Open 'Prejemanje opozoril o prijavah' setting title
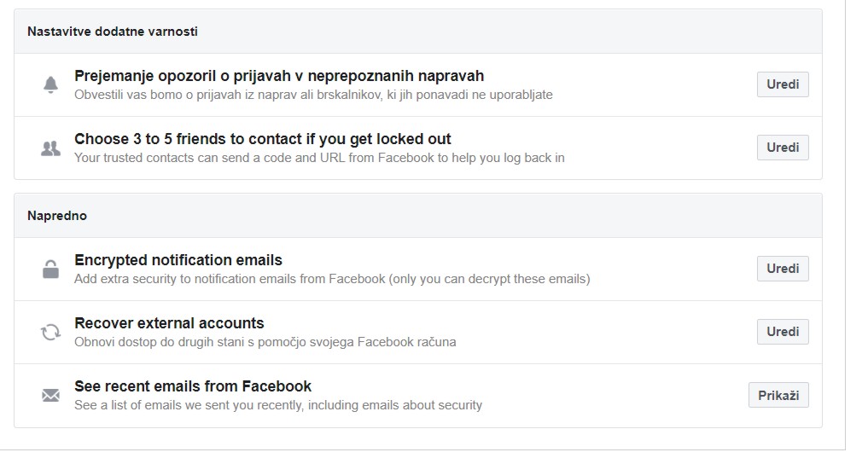Viewport: 868px width, 458px height. pyautogui.click(x=279, y=76)
